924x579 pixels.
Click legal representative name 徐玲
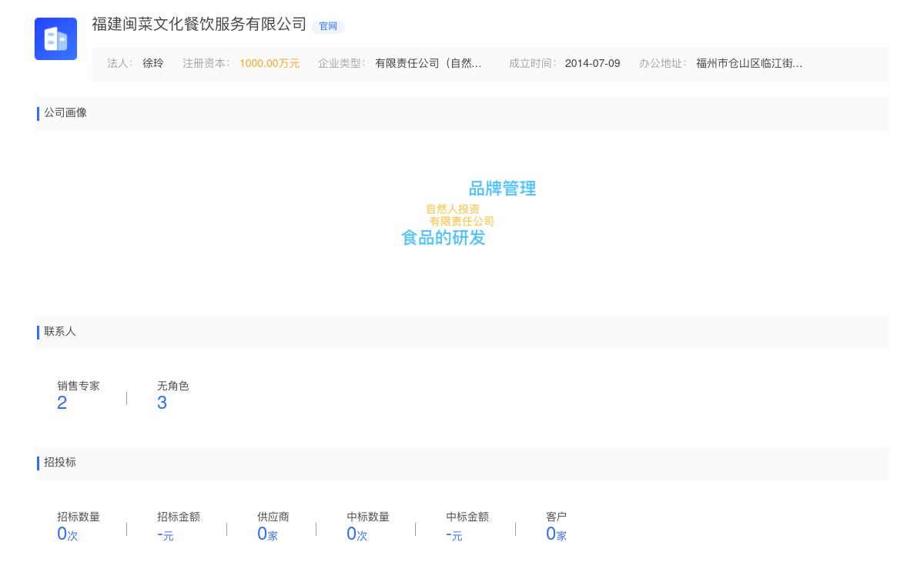tap(153, 64)
